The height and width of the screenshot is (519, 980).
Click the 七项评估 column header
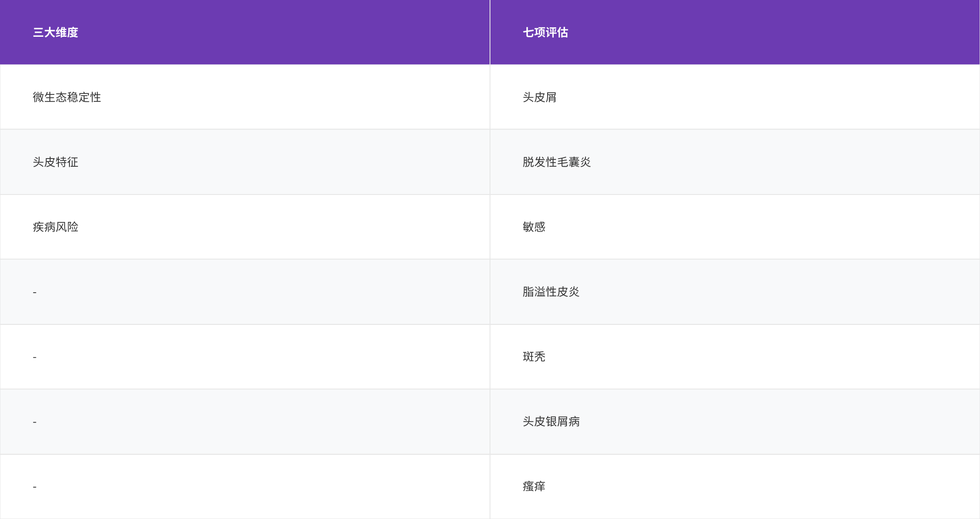(545, 32)
